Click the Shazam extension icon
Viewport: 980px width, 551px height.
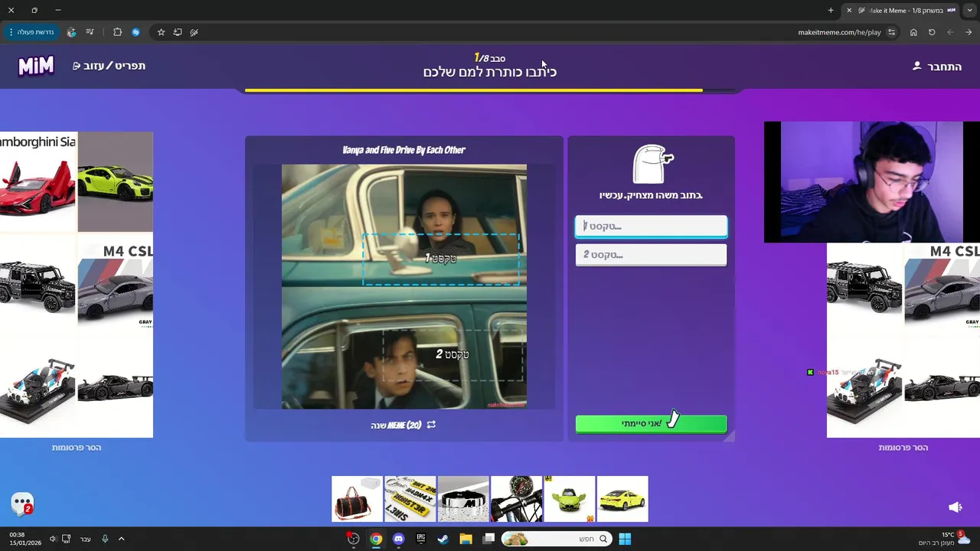(136, 32)
